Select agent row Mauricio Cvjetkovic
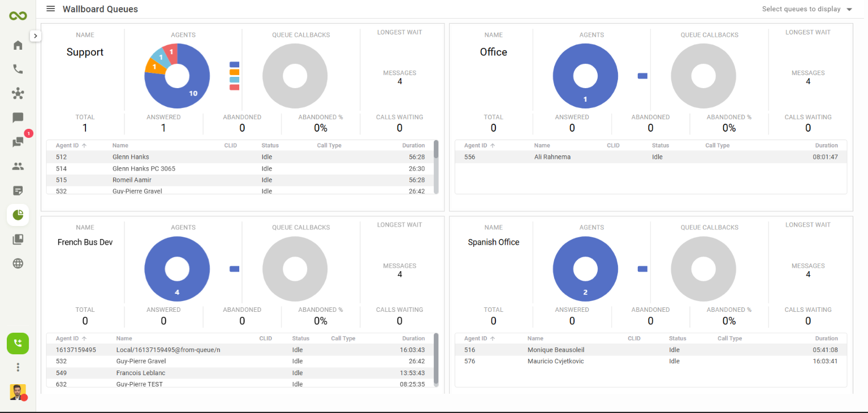Screen dimensions: 868x413 [650, 361]
